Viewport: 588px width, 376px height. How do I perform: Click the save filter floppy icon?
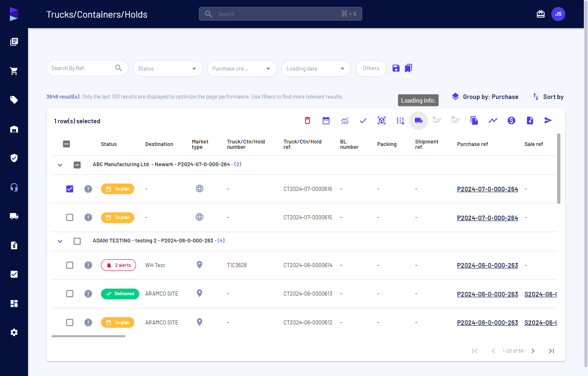396,68
